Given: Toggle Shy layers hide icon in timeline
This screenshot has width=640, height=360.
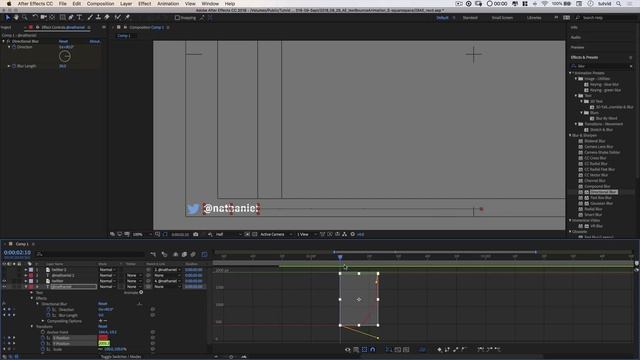Looking at the screenshot, I should (x=176, y=254).
